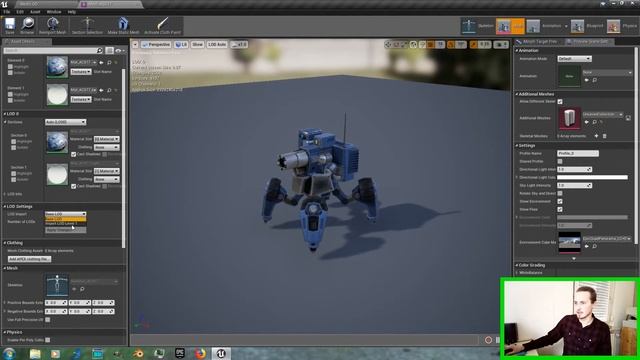This screenshot has width=640, height=360.
Task: Click the Perspective viewport button
Action: (156, 44)
